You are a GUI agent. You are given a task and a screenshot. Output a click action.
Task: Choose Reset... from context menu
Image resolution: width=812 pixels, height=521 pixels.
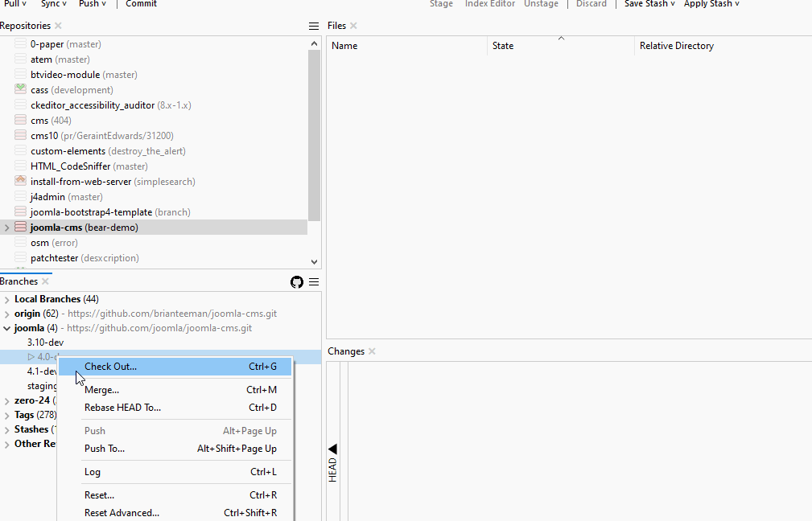175,495
